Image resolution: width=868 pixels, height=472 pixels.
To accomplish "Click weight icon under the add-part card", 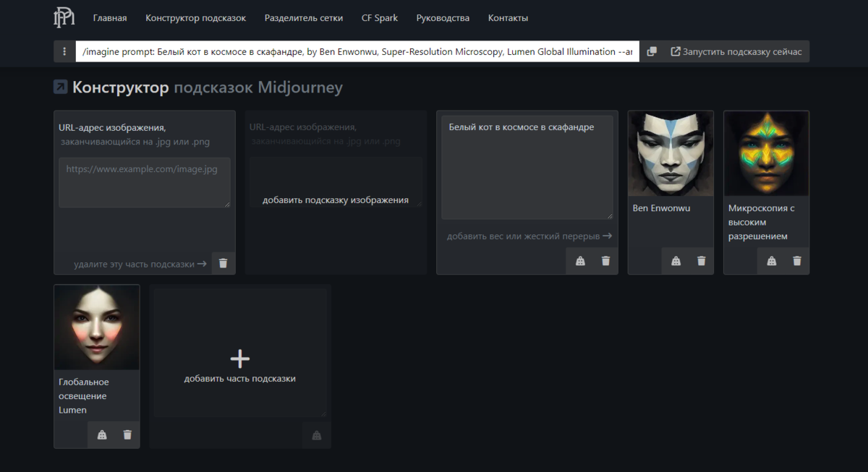I will coord(316,435).
